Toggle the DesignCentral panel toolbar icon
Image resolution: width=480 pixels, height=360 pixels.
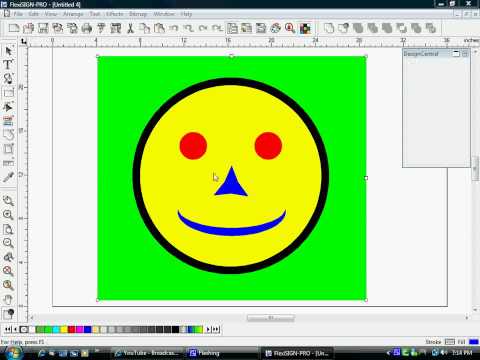[232, 28]
